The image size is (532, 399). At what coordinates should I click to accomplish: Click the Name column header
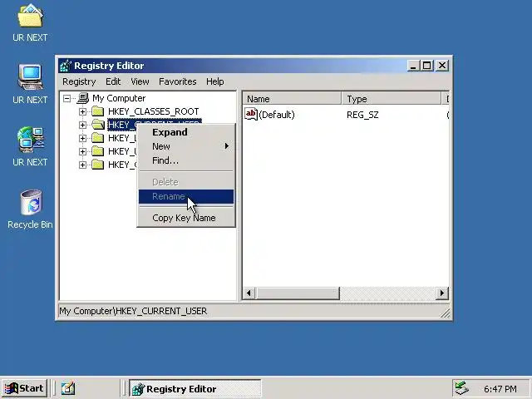tap(292, 99)
